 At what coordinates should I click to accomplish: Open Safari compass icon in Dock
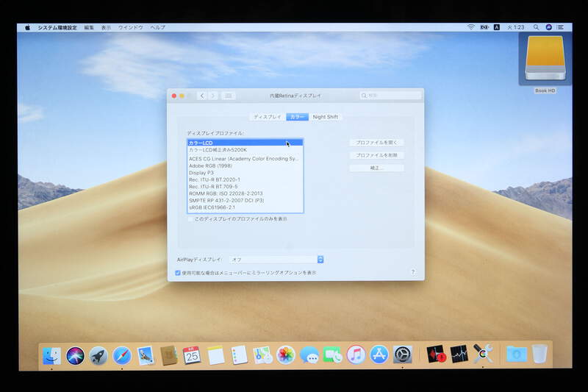point(122,355)
